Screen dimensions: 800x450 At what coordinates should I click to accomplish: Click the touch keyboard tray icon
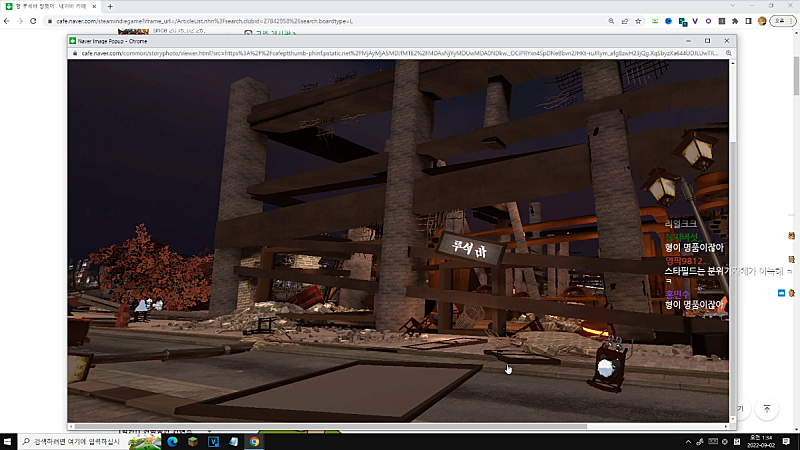pyautogui.click(x=713, y=442)
